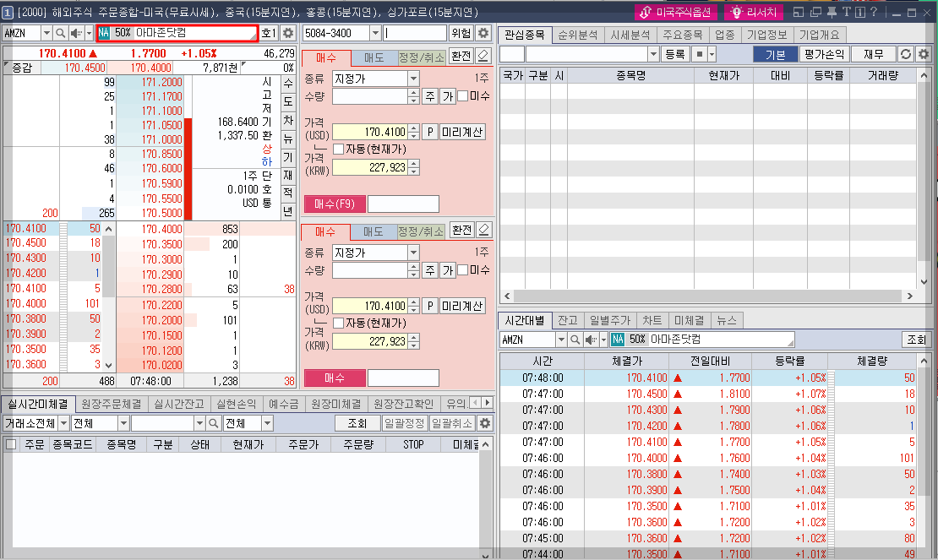Screen dimensions: 938x560
Task: Open the 거래소전체 exchange filter dropdown
Action: point(35,422)
